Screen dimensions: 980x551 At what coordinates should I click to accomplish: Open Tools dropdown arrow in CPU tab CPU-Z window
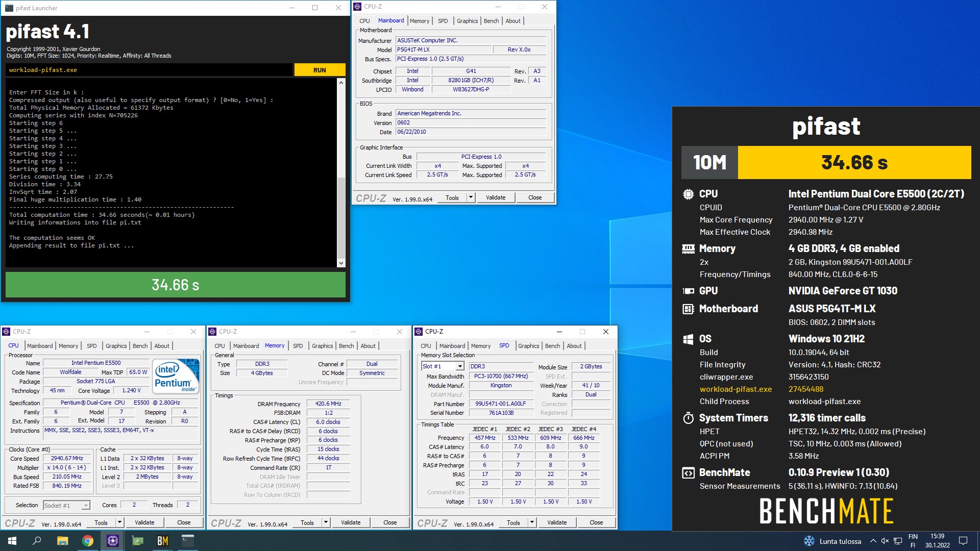click(119, 522)
